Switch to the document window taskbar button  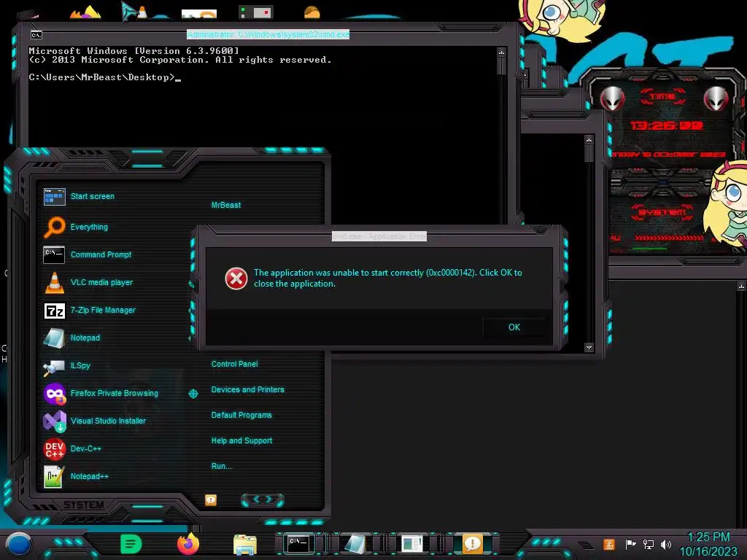[x=411, y=544]
